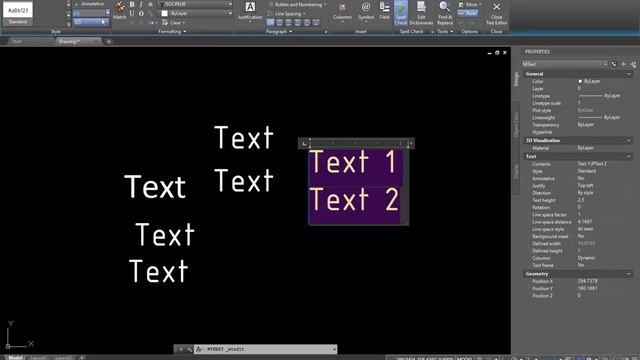This screenshot has width=640, height=360.
Task: Toggle Overline formatting
Action: pyautogui.click(x=141, y=13)
